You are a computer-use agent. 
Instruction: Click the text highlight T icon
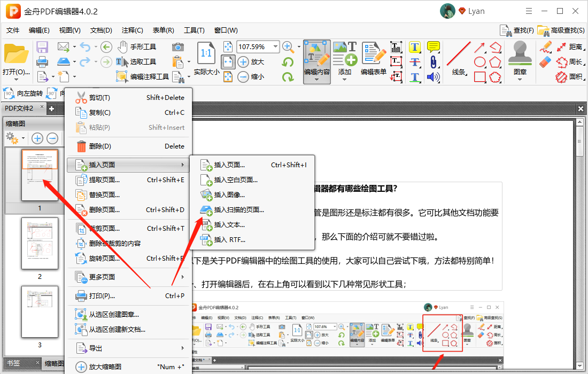tap(414, 47)
